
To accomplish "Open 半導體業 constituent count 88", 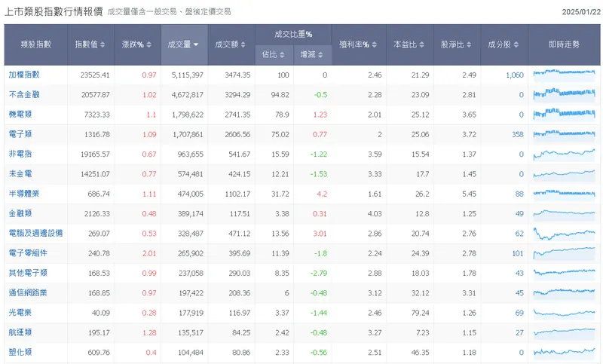I will pyautogui.click(x=519, y=194).
